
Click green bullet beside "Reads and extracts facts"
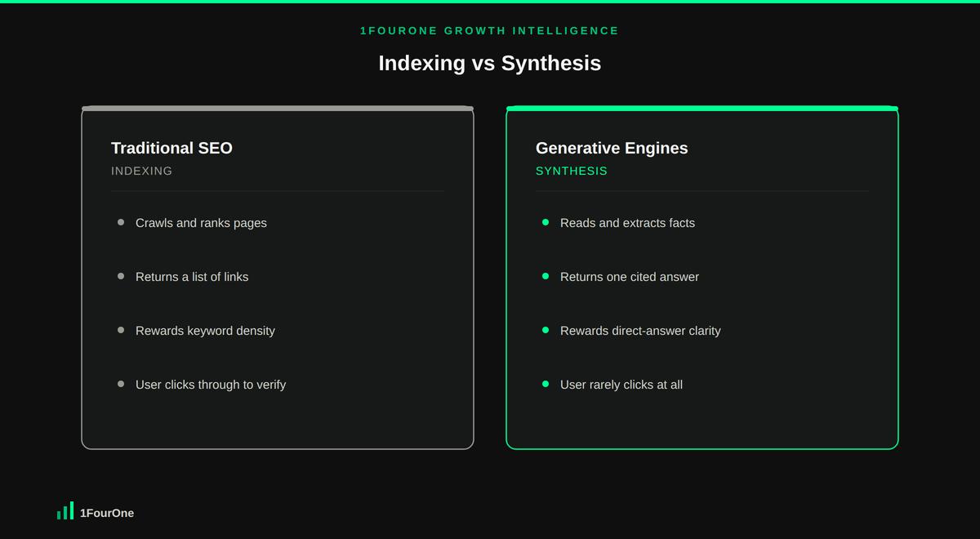coord(546,222)
